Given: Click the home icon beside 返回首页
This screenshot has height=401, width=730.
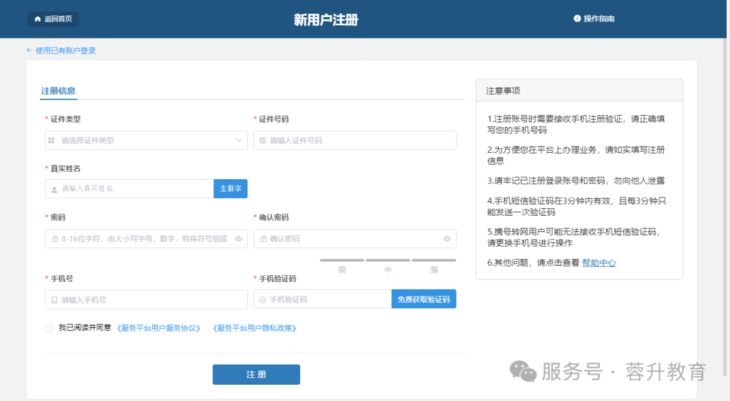Looking at the screenshot, I should pos(39,19).
